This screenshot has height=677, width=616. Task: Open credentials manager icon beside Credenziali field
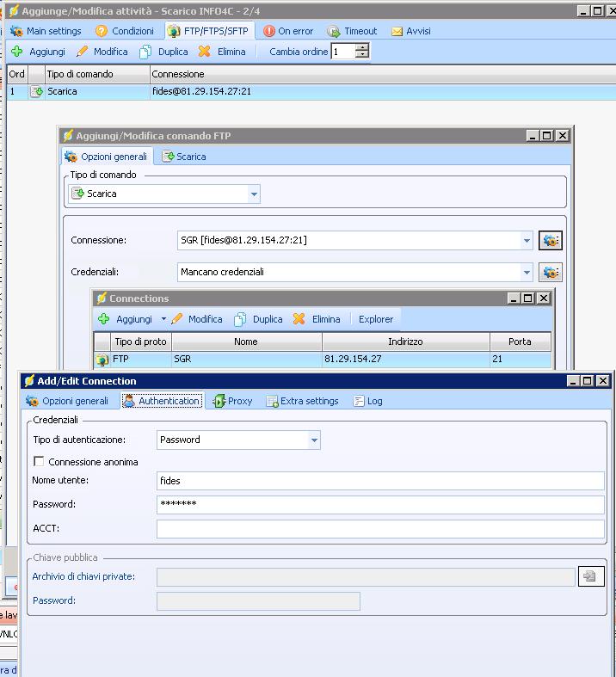pyautogui.click(x=551, y=273)
